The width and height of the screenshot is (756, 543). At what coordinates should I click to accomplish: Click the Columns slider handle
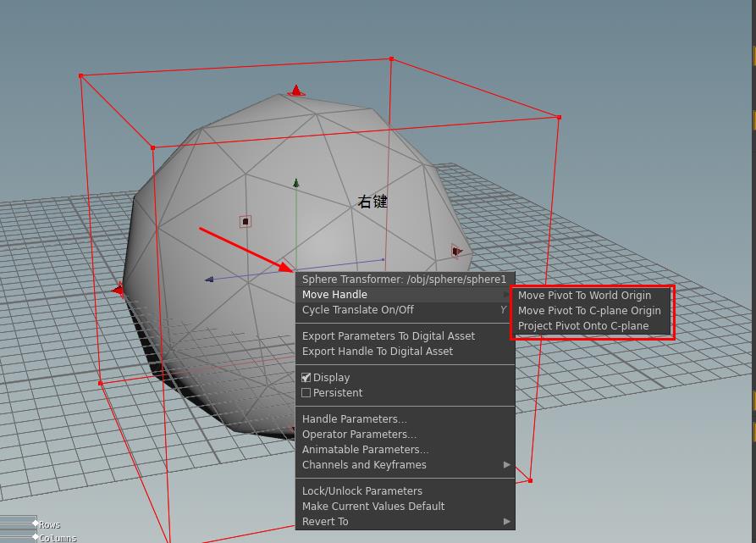point(36,537)
